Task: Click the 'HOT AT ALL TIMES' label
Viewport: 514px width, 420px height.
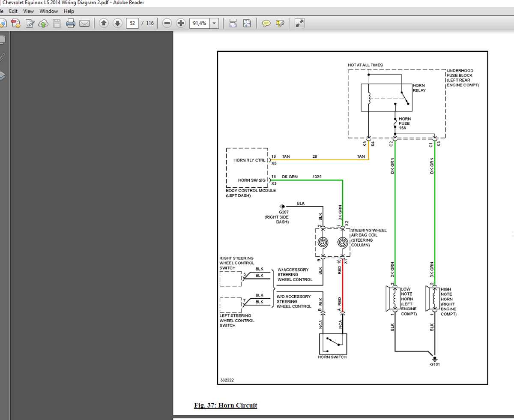Action: (x=365, y=65)
